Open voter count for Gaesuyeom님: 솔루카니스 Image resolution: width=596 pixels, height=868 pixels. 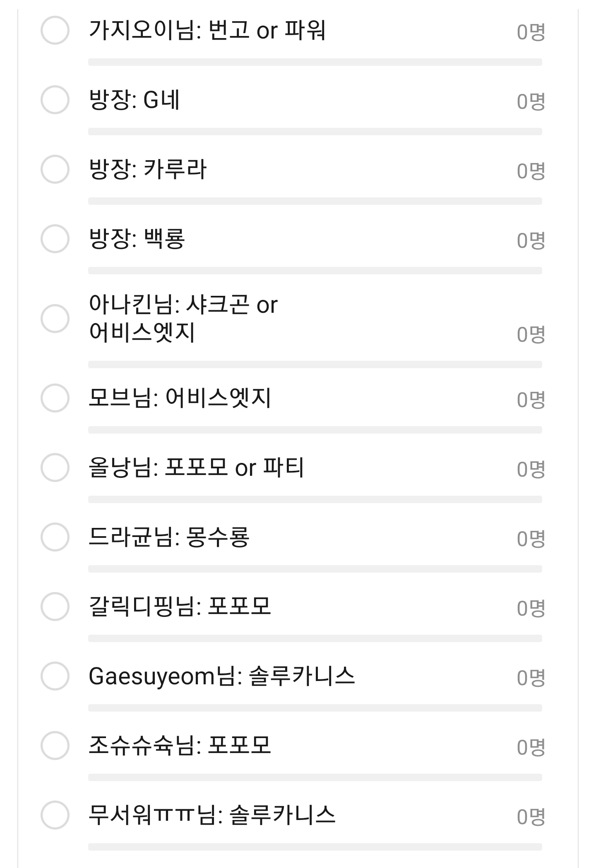(x=531, y=678)
